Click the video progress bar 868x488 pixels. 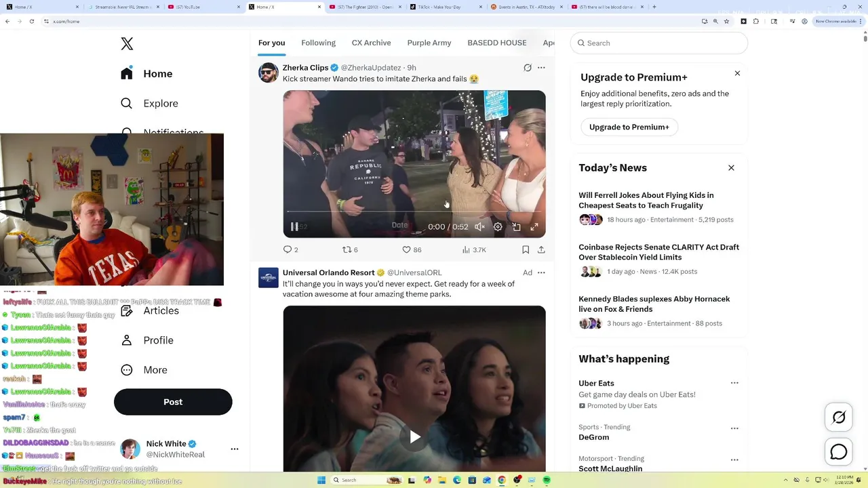pyautogui.click(x=414, y=211)
